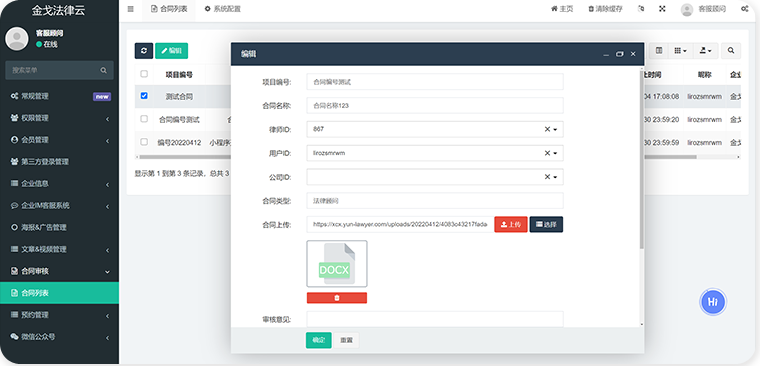Expand 企业信息 in the sidebar
Viewport: 760px width, 366px height.
(59, 184)
